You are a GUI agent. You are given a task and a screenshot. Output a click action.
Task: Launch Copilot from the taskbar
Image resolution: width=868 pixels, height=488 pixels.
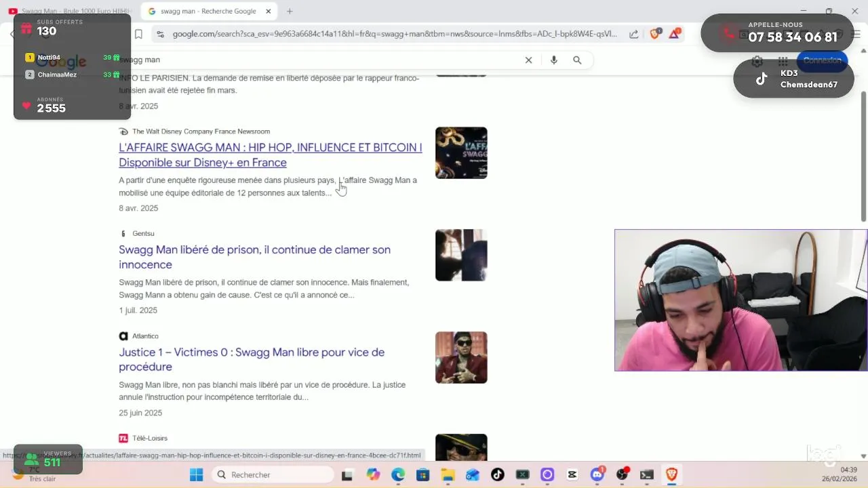[373, 474]
